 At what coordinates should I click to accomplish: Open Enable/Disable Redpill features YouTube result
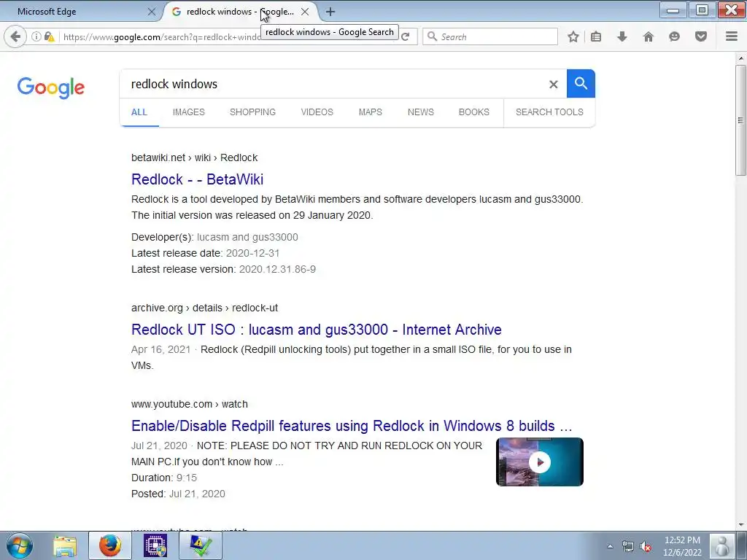352,426
